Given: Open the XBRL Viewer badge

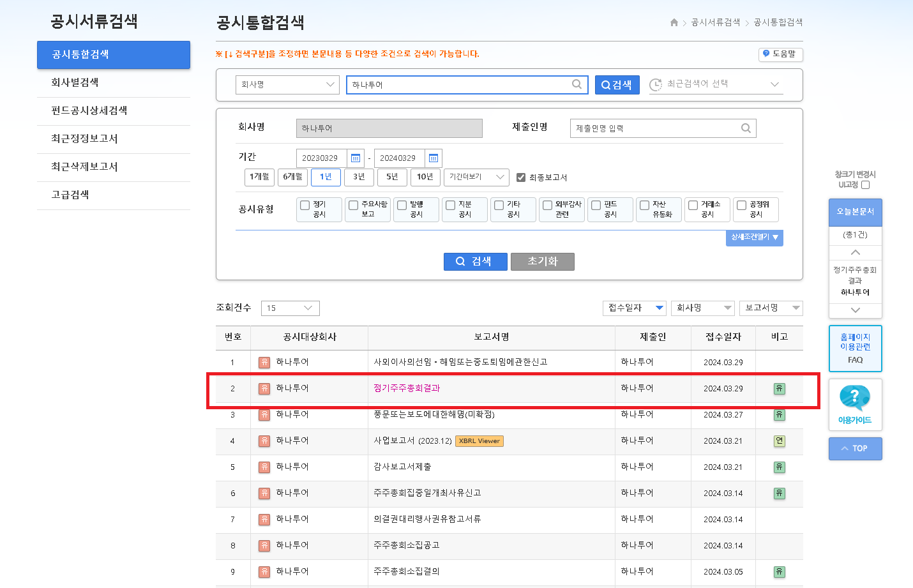Looking at the screenshot, I should [479, 441].
